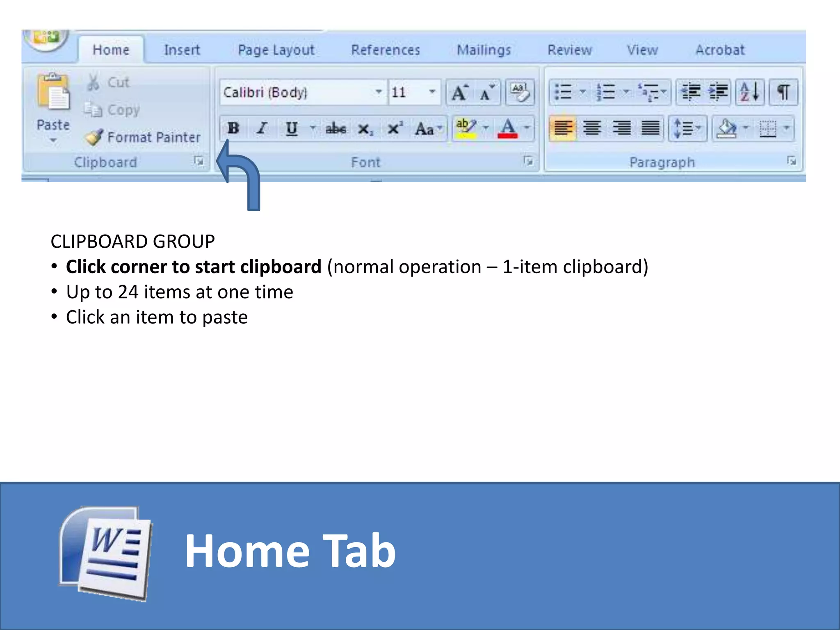
Task: Switch to the Insert tab
Action: pyautogui.click(x=182, y=50)
